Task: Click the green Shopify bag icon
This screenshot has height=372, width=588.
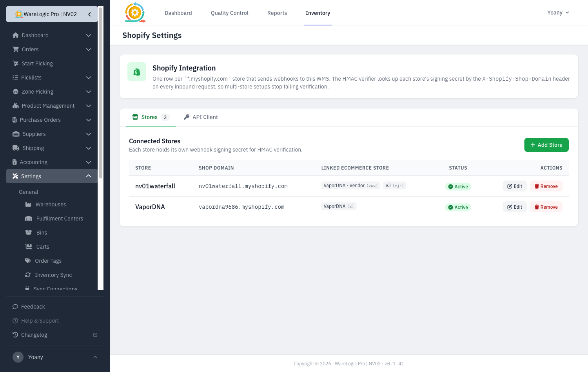Action: point(137,72)
